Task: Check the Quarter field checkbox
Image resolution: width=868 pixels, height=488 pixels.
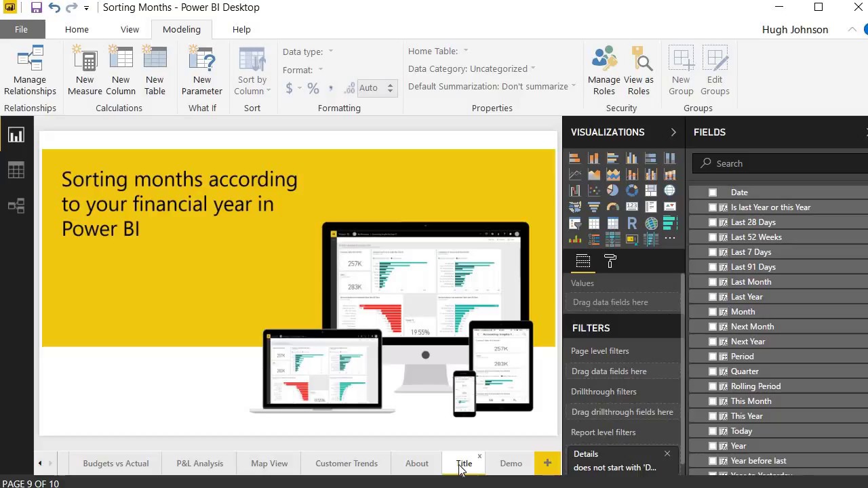Action: tap(713, 371)
